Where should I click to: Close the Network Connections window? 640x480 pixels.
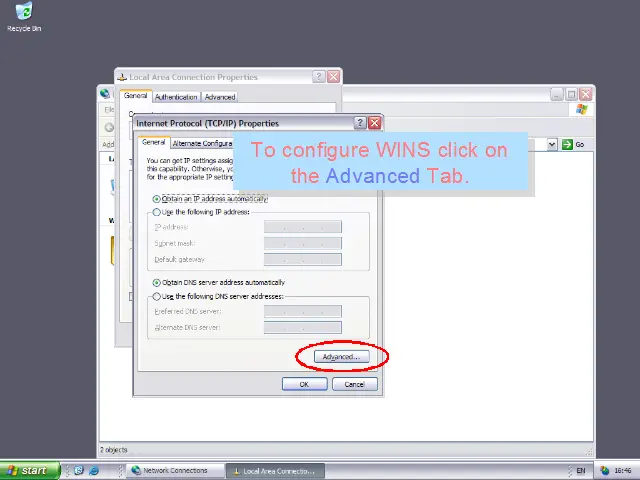click(586, 94)
